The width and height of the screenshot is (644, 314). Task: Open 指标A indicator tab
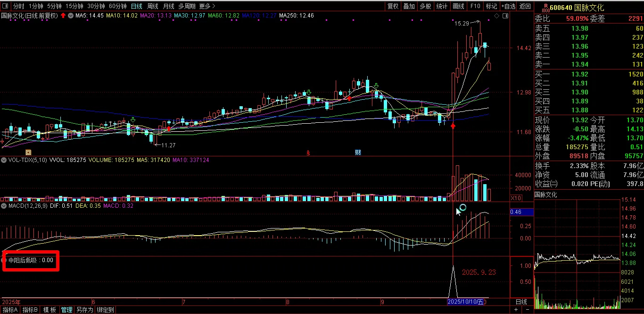[x=9, y=310]
